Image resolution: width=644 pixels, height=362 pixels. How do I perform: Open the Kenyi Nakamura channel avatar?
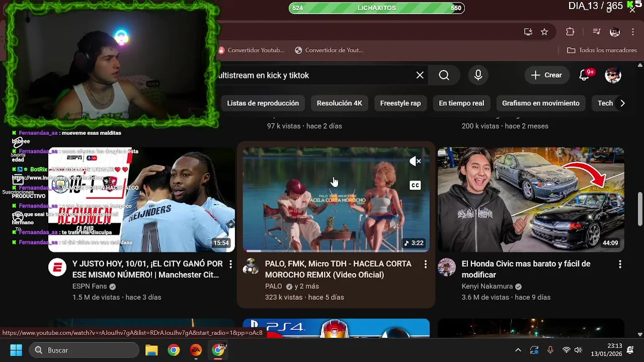pyautogui.click(x=447, y=267)
